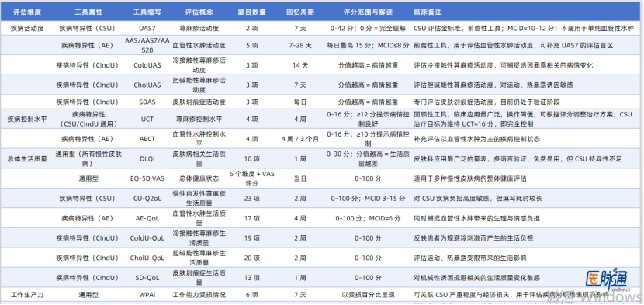Click the '每日最高 15 分；MCID≤8 分' cell

368,45
